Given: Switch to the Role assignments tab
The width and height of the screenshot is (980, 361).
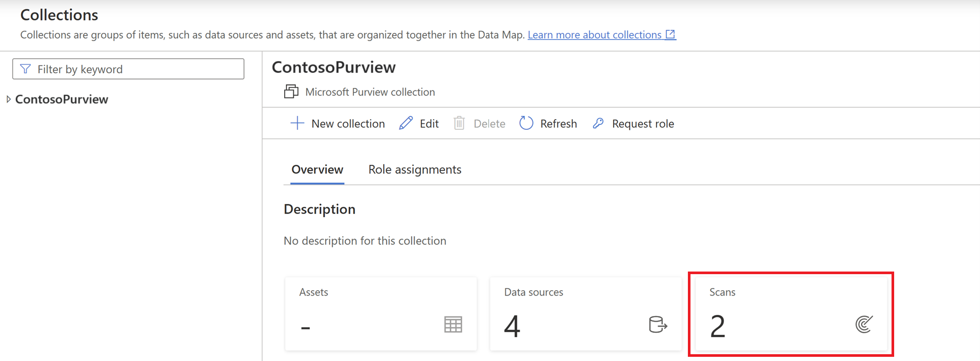Looking at the screenshot, I should pos(415,170).
